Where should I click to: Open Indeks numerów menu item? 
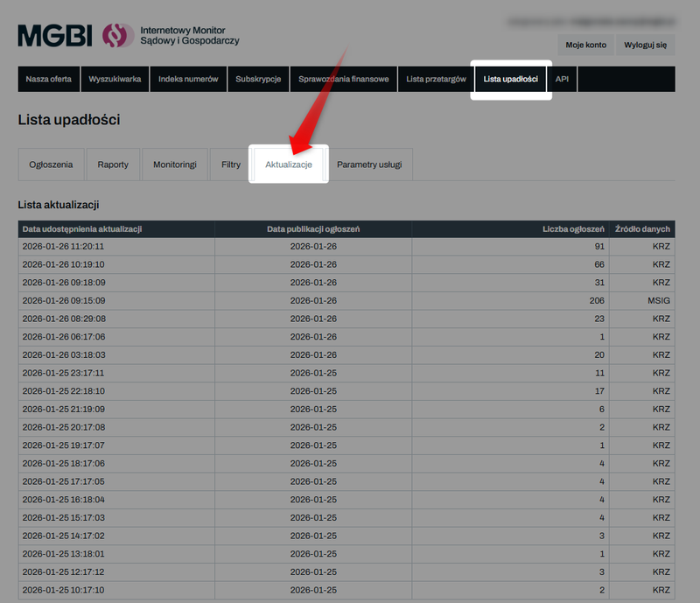(188, 79)
